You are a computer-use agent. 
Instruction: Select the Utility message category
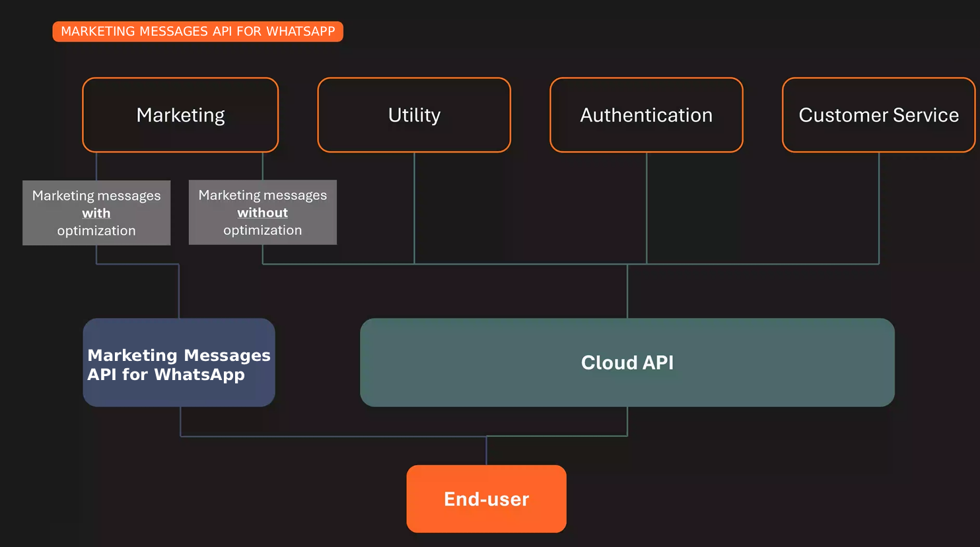[414, 115]
